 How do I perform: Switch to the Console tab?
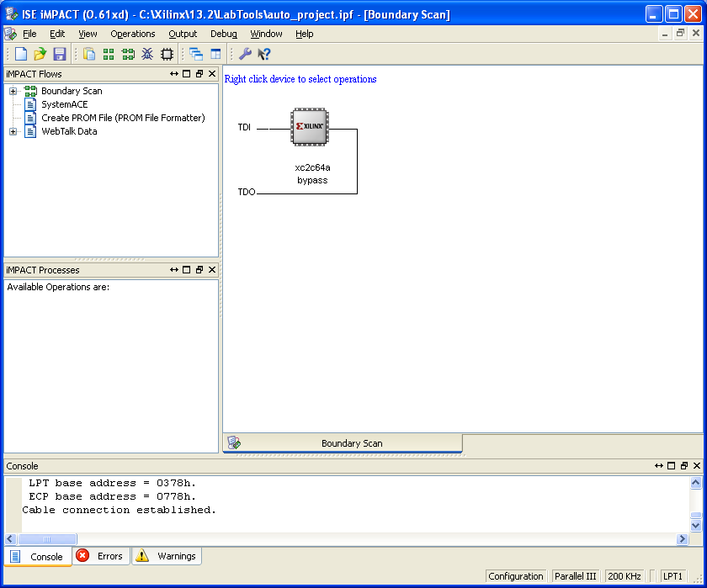tap(38, 557)
